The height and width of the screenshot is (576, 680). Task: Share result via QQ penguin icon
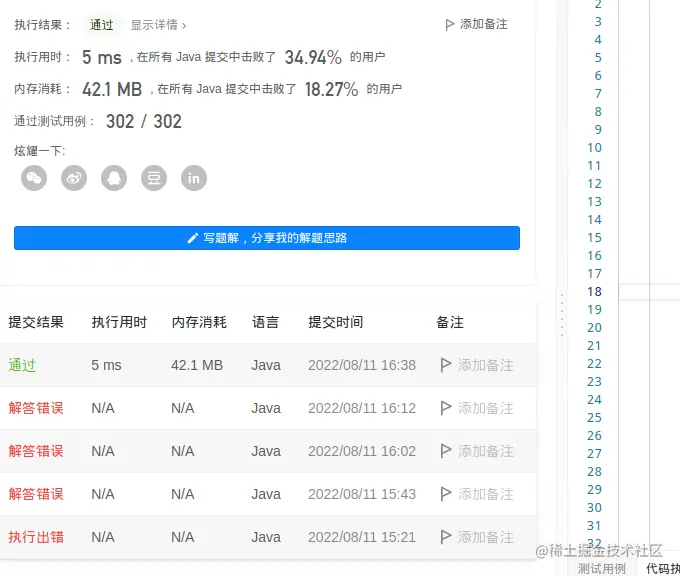pos(114,178)
